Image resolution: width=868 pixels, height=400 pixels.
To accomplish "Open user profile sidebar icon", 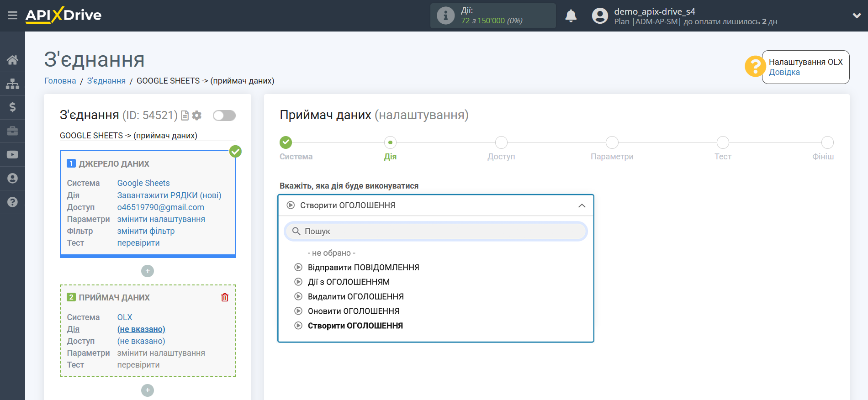I will 12,179.
